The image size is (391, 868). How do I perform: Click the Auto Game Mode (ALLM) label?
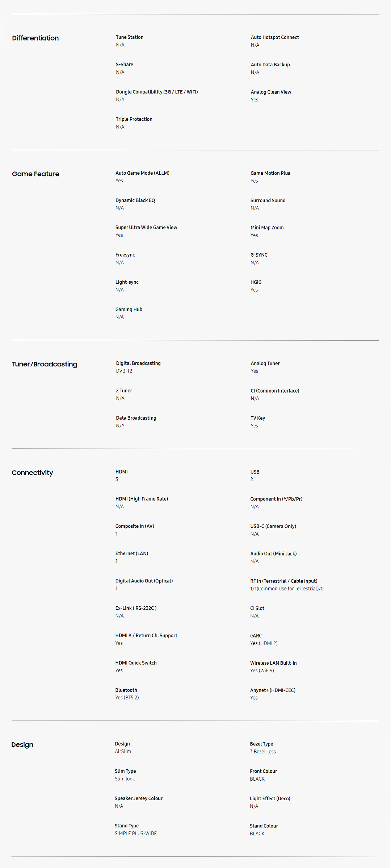tap(142, 173)
